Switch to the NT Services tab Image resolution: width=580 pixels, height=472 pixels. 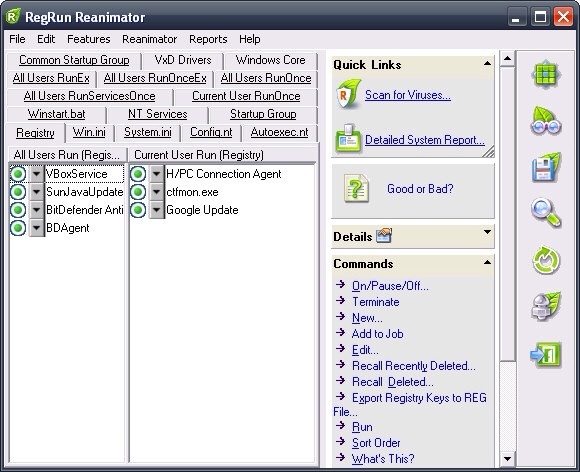157,114
